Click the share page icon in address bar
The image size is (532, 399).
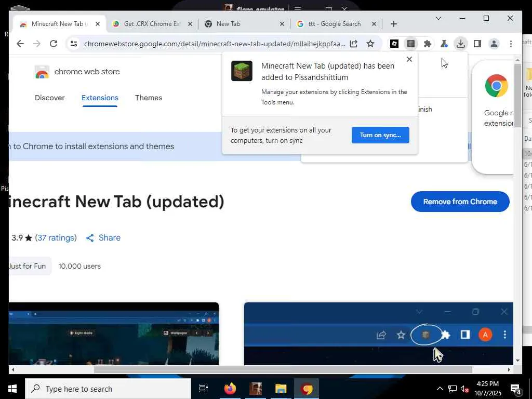[353, 44]
